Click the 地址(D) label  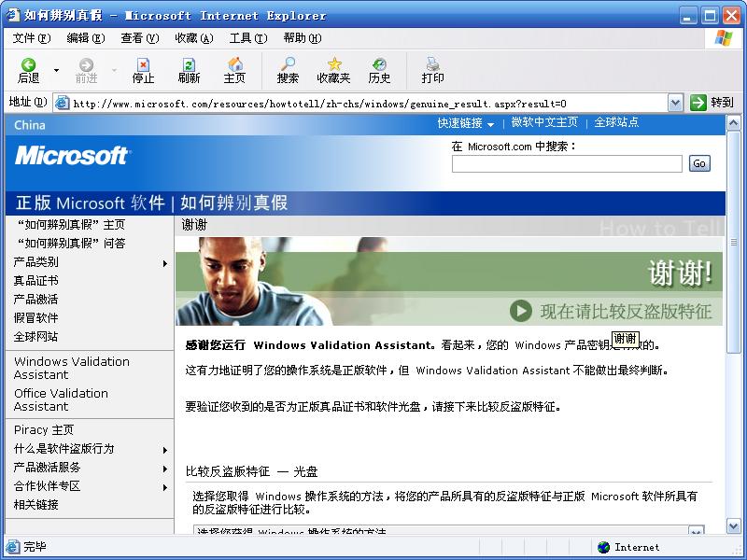click(28, 102)
